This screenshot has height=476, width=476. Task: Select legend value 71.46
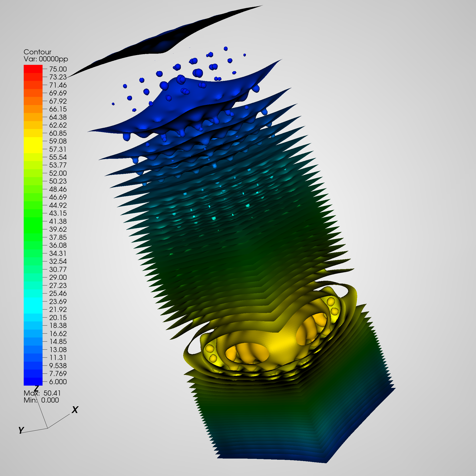(x=58, y=85)
